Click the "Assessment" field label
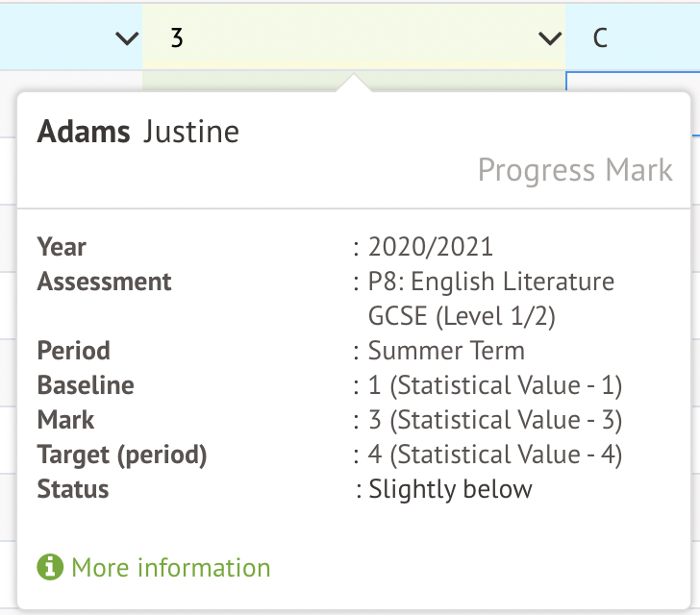This screenshot has height=615, width=700. 105,282
